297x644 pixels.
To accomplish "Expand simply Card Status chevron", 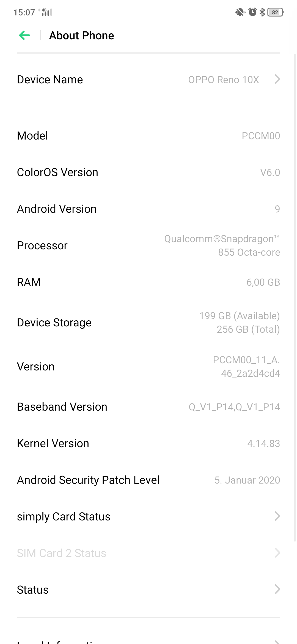I will [x=277, y=516].
